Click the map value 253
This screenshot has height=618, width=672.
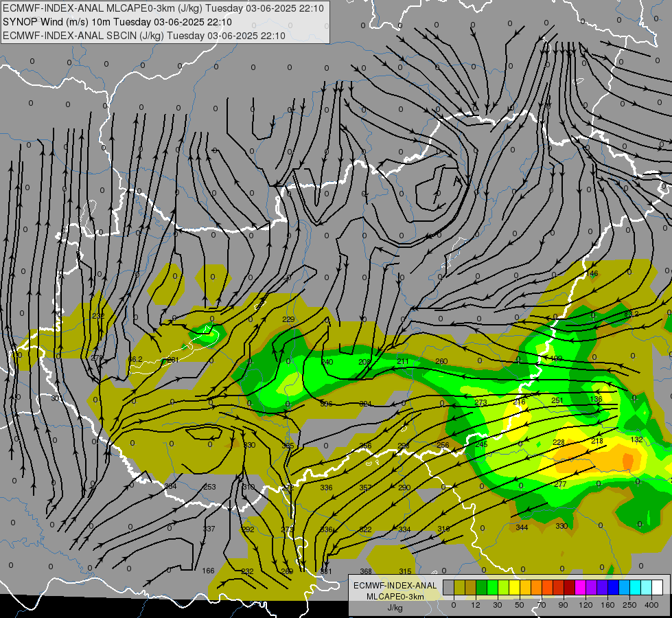click(x=209, y=488)
